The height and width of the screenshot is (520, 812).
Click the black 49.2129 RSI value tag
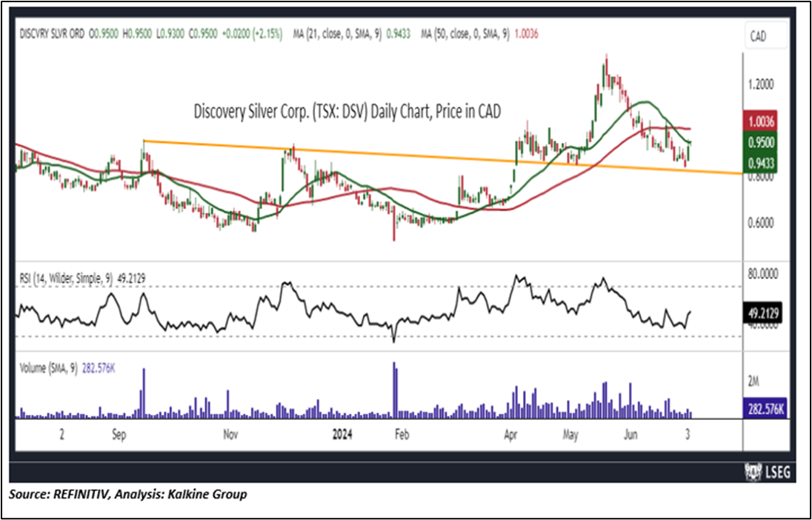point(765,313)
